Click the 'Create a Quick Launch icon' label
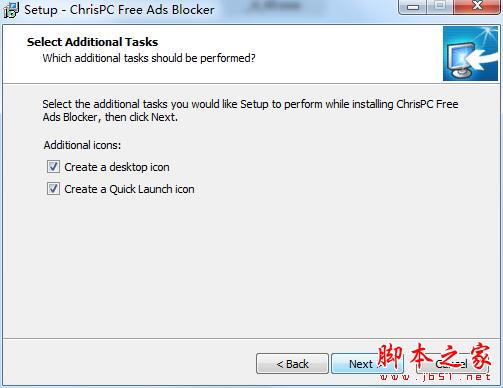Viewport: 503px width, 388px height. click(x=129, y=189)
